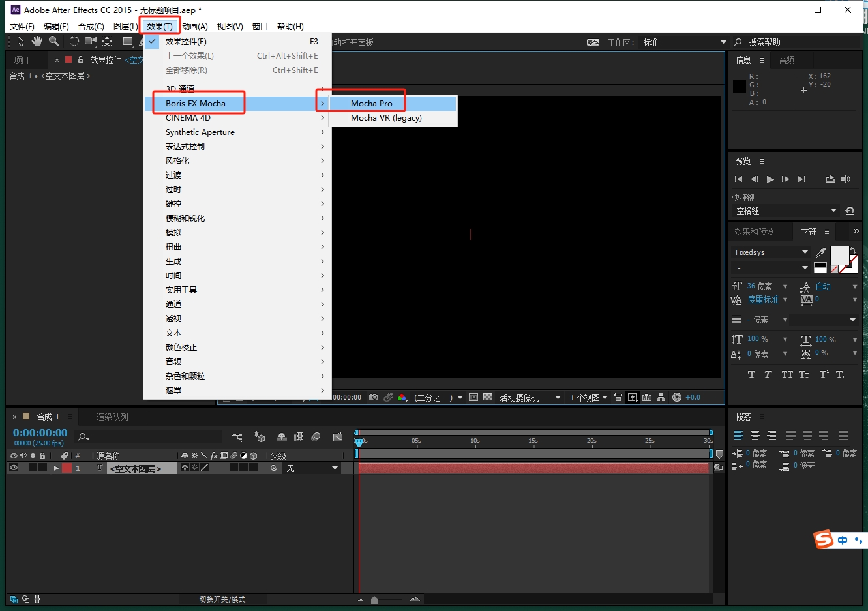
Task: Open the (二分之一) resolution dropdown
Action: click(438, 397)
